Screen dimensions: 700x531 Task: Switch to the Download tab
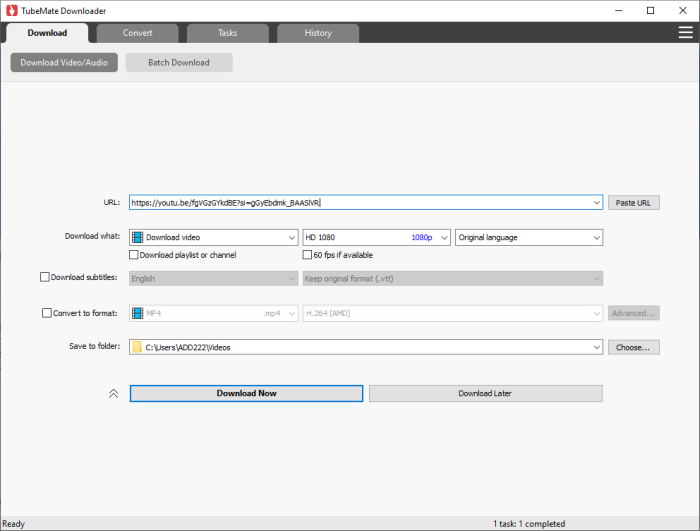click(x=47, y=33)
